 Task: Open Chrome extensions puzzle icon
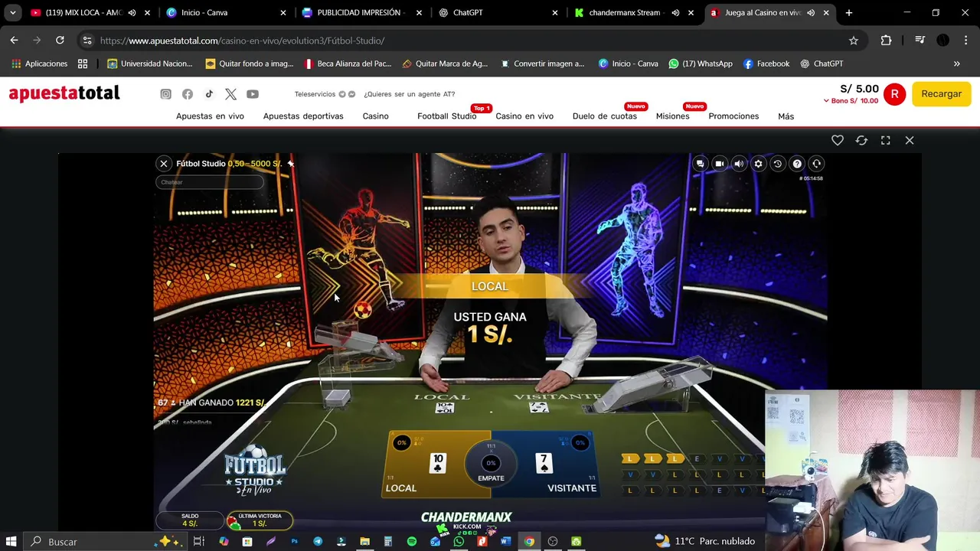[886, 41]
